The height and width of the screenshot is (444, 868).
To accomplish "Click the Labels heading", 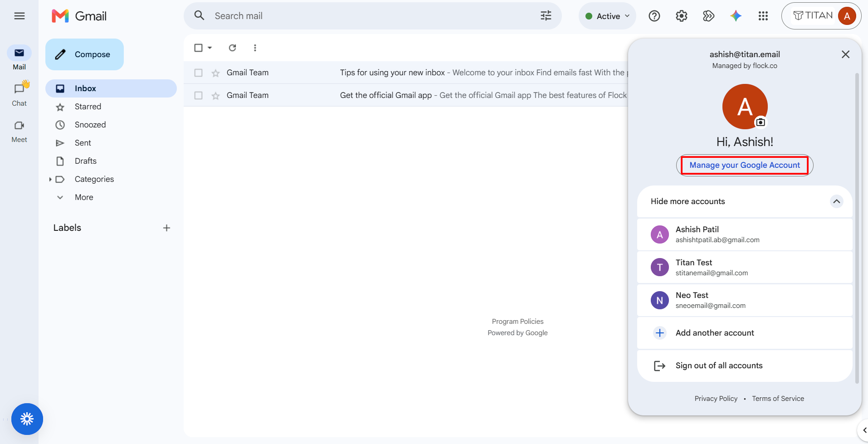I will 67,228.
